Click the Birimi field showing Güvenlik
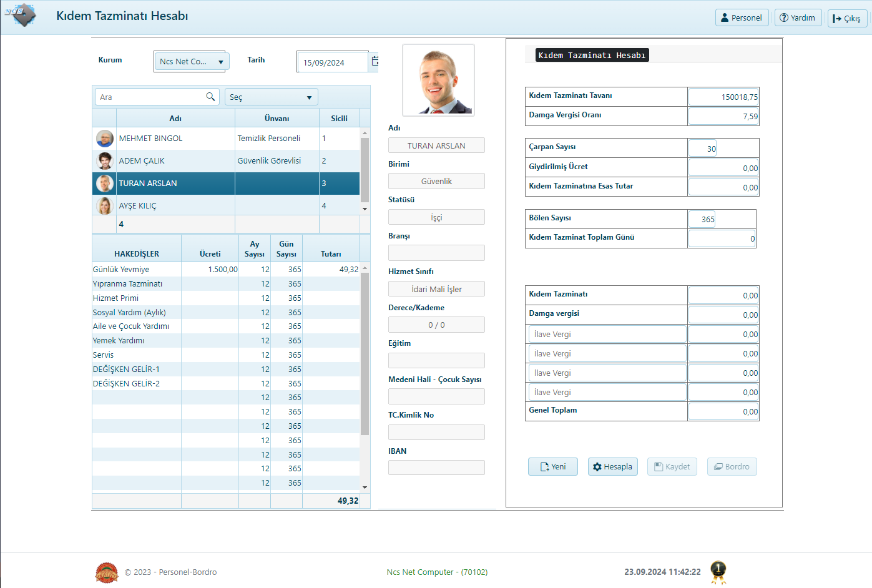 click(436, 181)
